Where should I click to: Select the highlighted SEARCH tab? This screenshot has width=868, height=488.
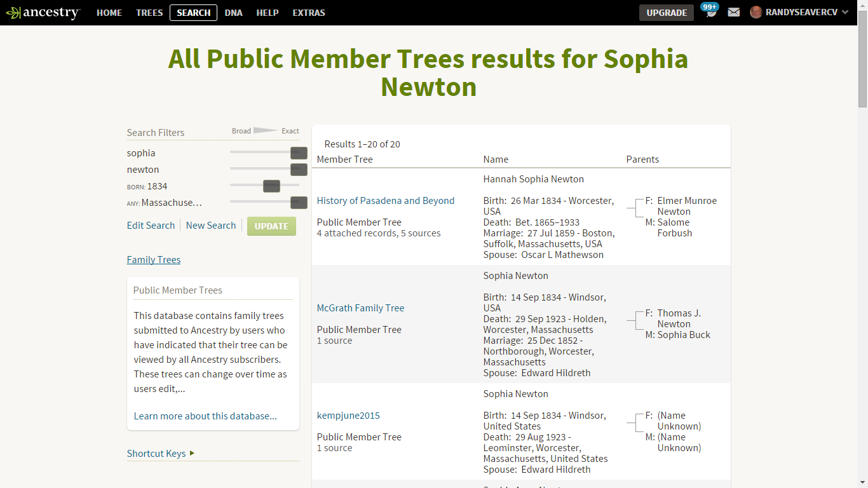193,12
